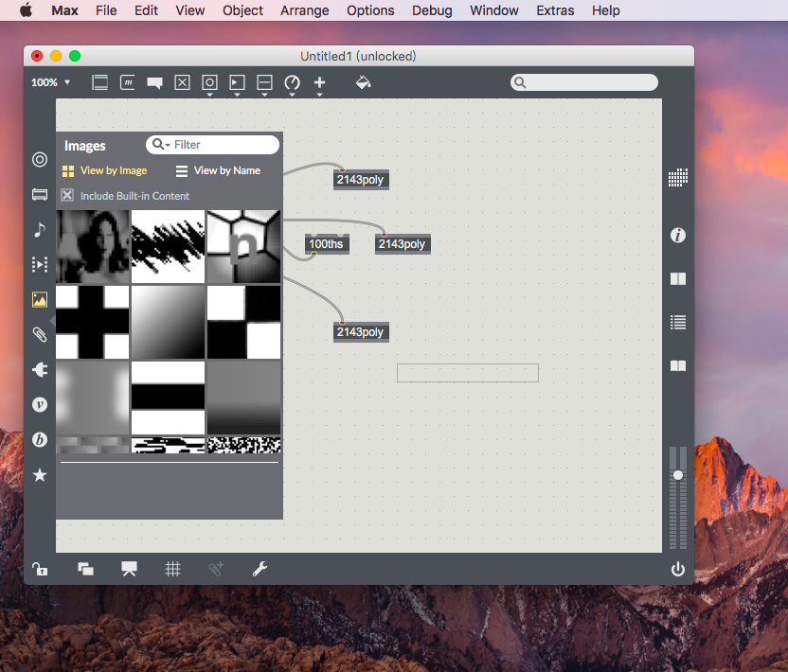Open the Max Console list icon
This screenshot has width=788, height=672.
(x=678, y=322)
